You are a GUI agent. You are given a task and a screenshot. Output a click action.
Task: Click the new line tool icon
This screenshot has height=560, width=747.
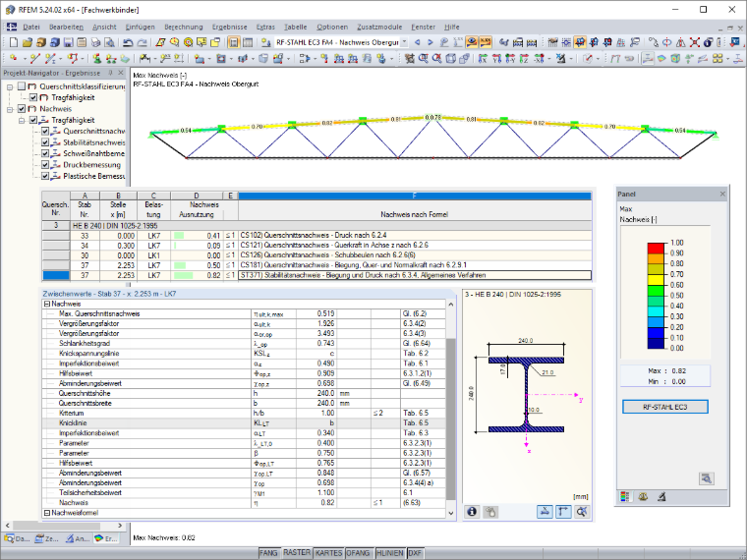pos(34,59)
